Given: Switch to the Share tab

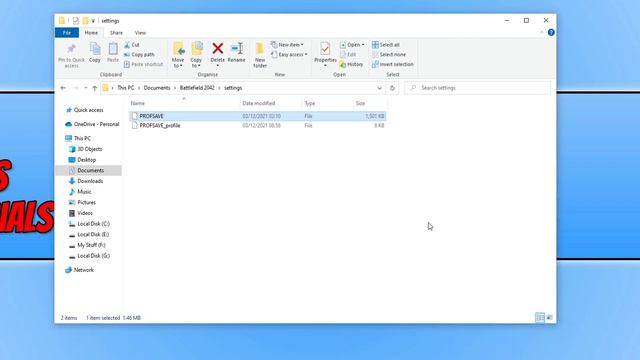Looking at the screenshot, I should [x=116, y=33].
